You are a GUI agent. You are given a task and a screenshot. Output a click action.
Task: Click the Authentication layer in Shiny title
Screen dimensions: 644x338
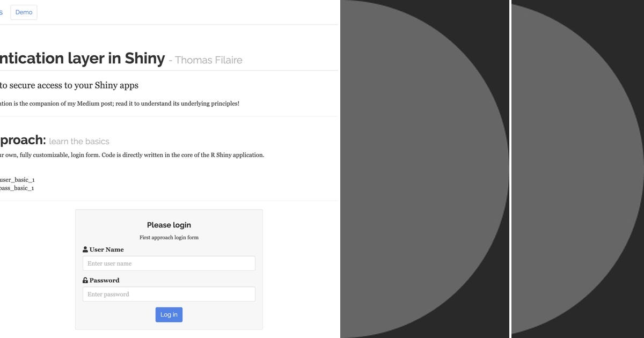point(80,58)
